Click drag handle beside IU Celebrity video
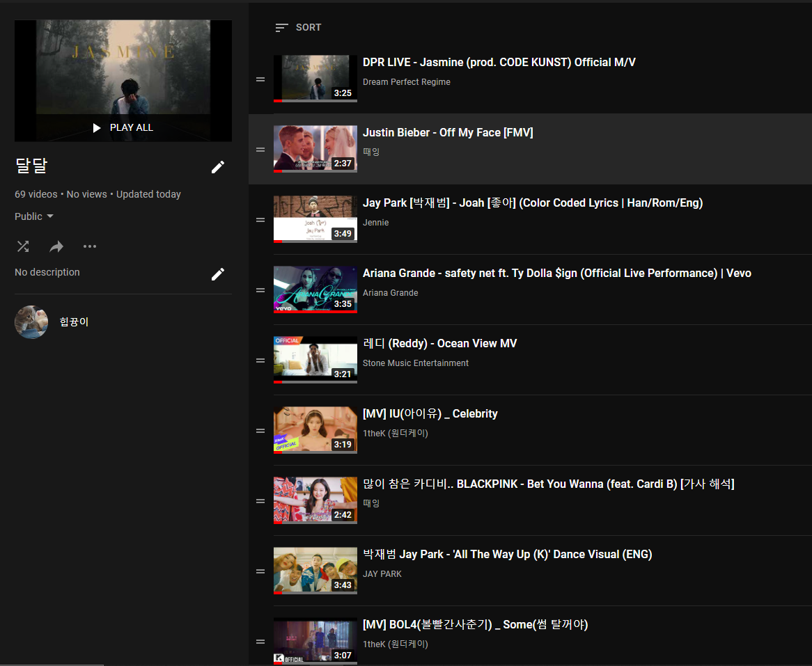Screen dimensions: 812x666 [260, 431]
